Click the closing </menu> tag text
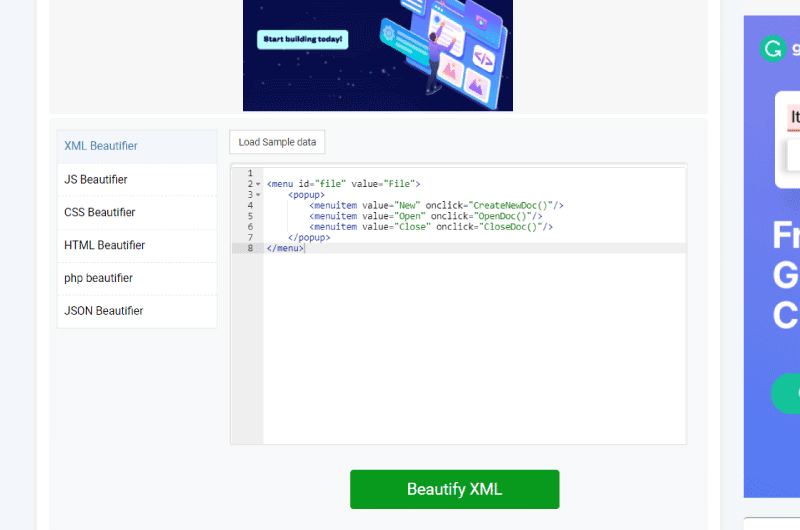 [x=285, y=248]
